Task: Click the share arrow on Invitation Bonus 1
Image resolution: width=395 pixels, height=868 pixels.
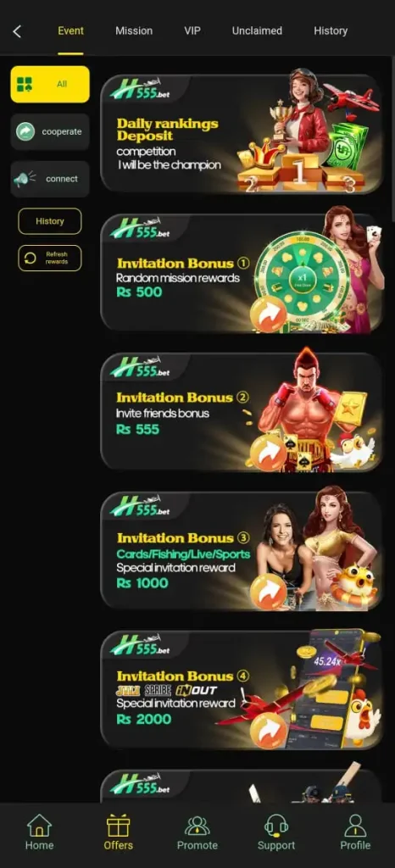Action: [x=268, y=314]
